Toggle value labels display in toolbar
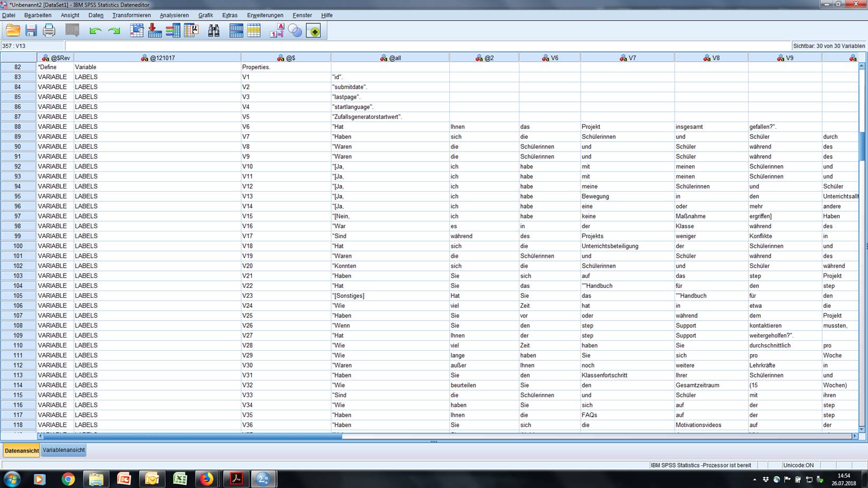868x488 pixels. (277, 31)
